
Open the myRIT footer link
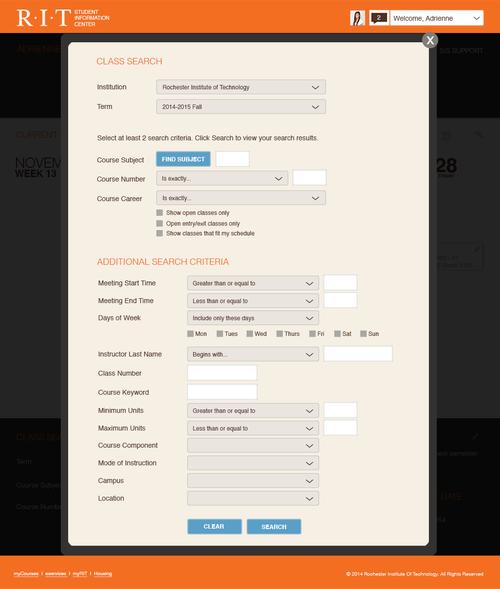pos(80,574)
